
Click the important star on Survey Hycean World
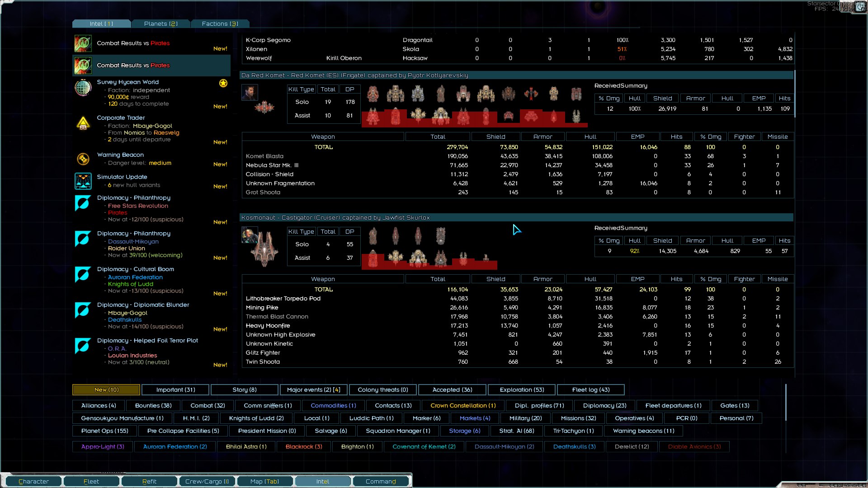[x=223, y=83]
